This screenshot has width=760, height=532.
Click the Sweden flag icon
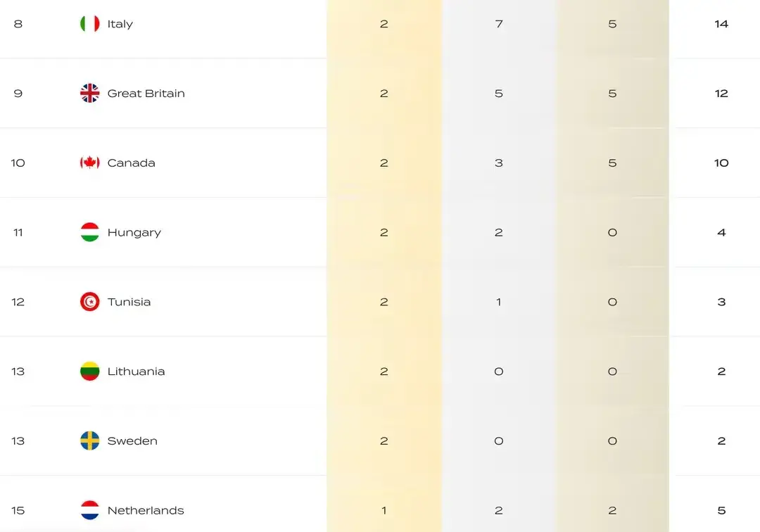click(89, 441)
